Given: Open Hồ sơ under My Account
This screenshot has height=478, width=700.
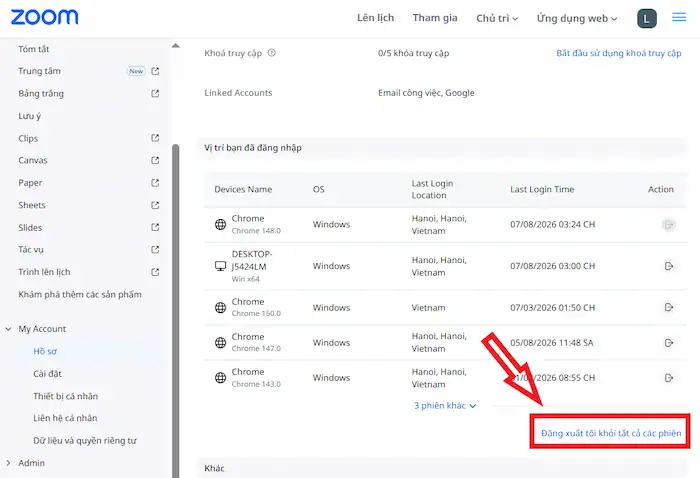Looking at the screenshot, I should coord(45,351).
